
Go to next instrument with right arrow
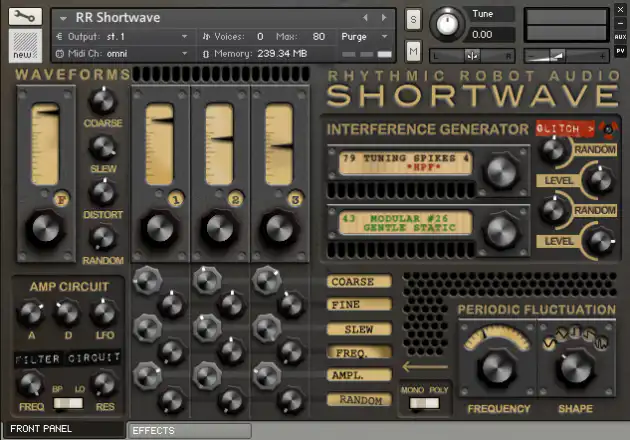(x=384, y=18)
